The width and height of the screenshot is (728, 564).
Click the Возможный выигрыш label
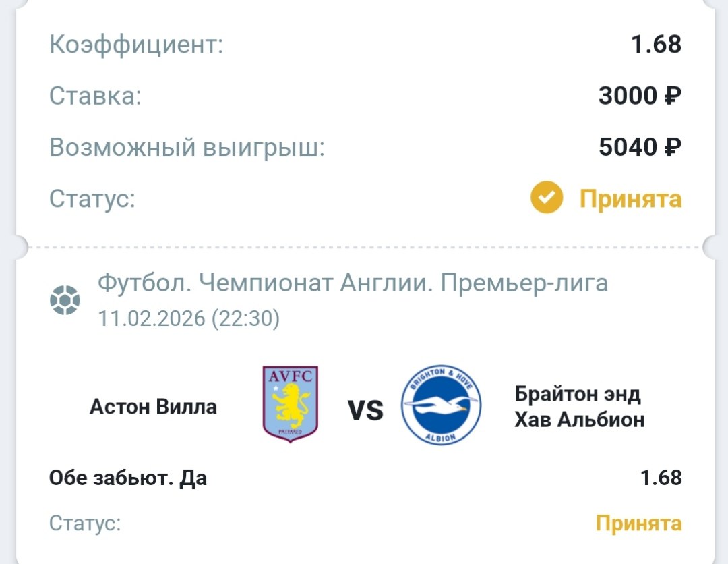187,147
